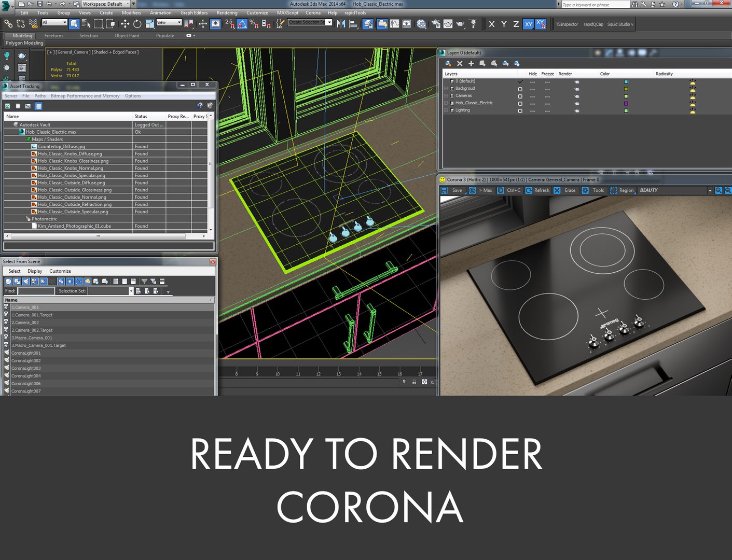Click Delete layer icon in Layer panel

[460, 63]
